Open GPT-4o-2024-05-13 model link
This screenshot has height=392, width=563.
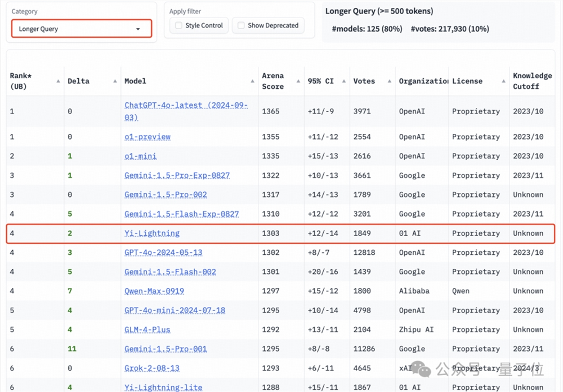coord(163,253)
